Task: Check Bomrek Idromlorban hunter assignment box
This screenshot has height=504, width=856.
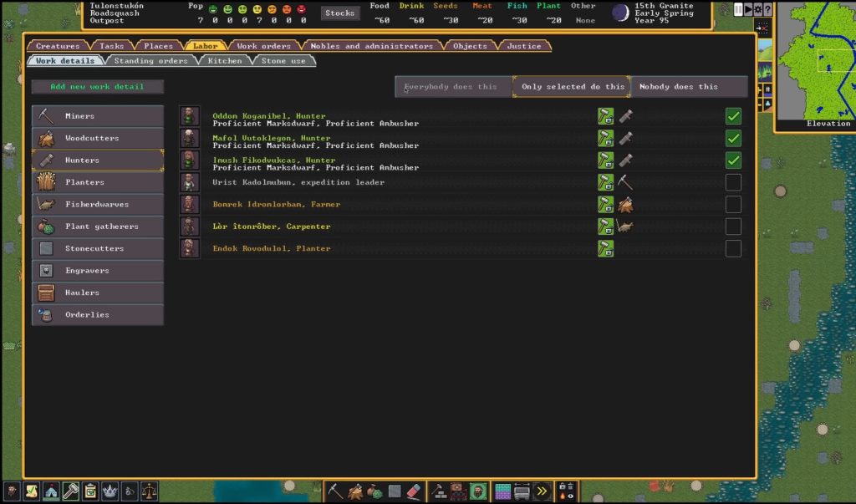Action: pos(733,204)
